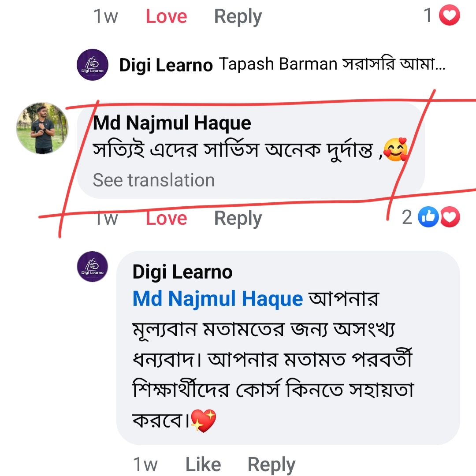Click the red heart beside the thumbs-up
The width and height of the screenshot is (476, 476).
pyautogui.click(x=450, y=217)
